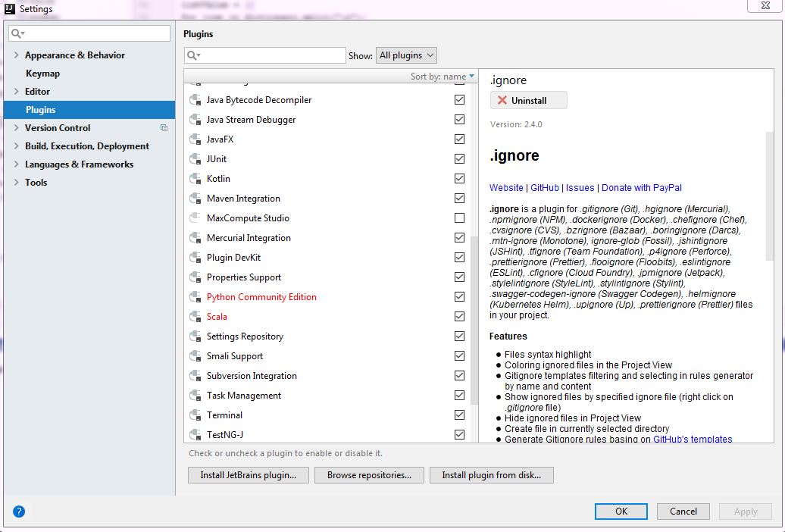Focus the settings search input field
785x532 pixels.
click(89, 33)
